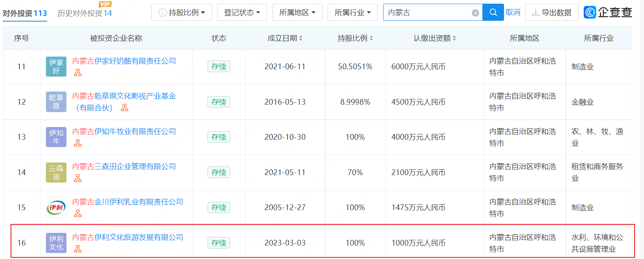The width and height of the screenshot is (644, 259).
Task: Click the 取消 link
Action: 513,13
